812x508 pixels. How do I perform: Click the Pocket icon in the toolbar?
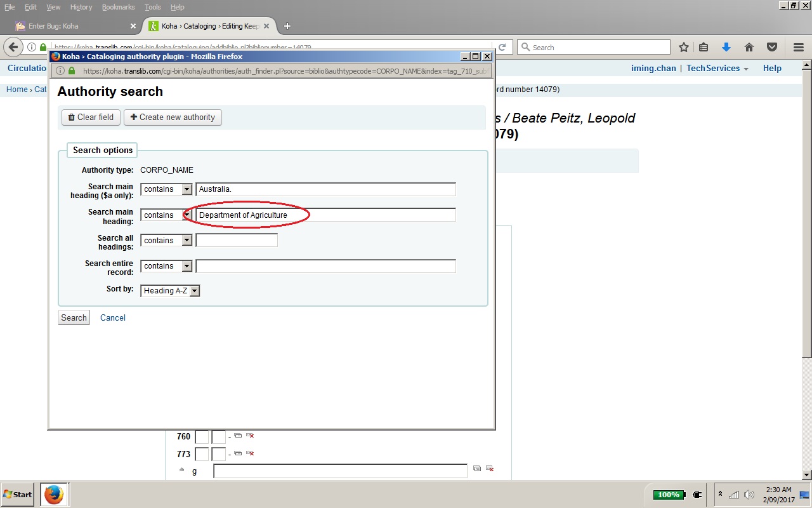coord(772,47)
